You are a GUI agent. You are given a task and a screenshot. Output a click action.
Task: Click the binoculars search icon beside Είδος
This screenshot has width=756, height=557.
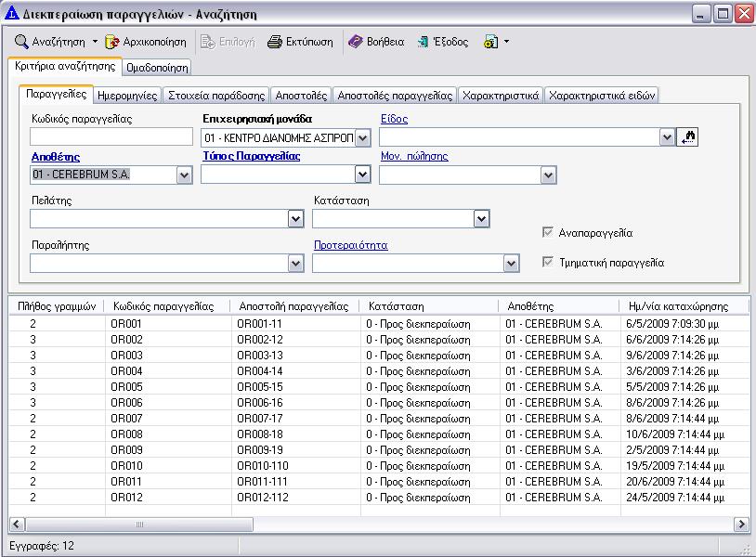(x=687, y=137)
